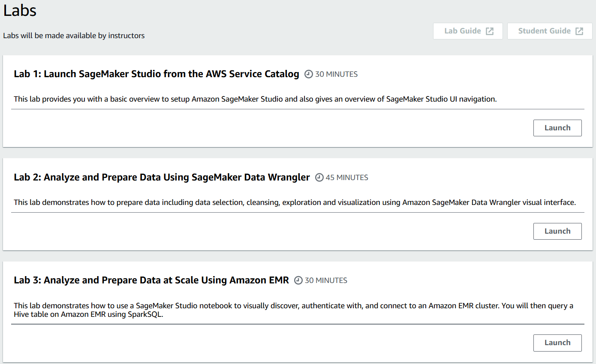Click the Labs page heading

20,11
